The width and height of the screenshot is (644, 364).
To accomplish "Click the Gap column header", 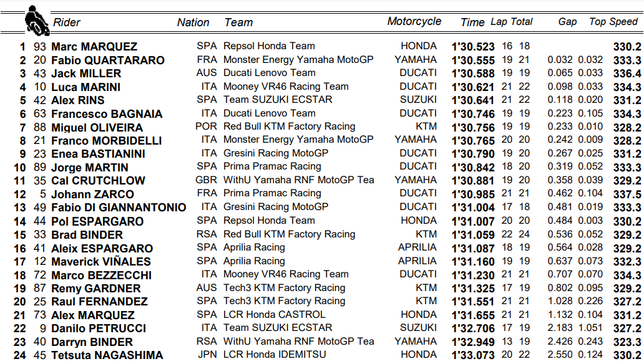I will click(x=567, y=22).
